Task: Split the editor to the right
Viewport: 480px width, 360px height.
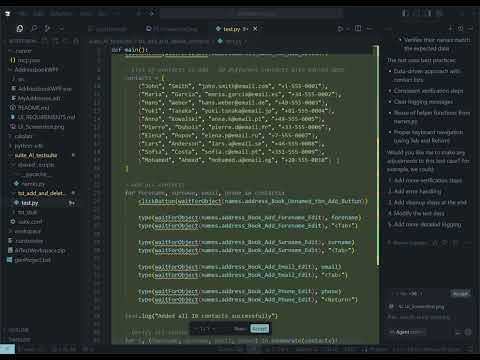Action: coord(358,29)
